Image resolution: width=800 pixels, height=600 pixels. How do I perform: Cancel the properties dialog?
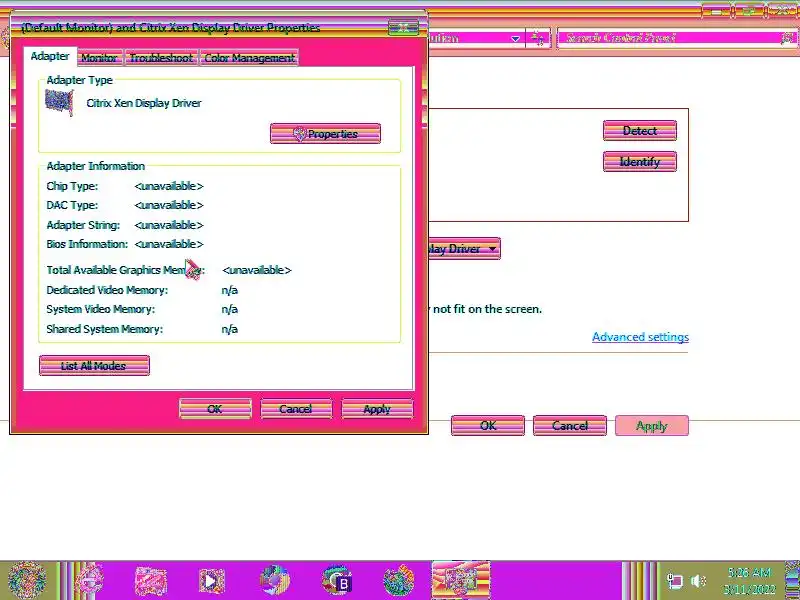click(296, 409)
